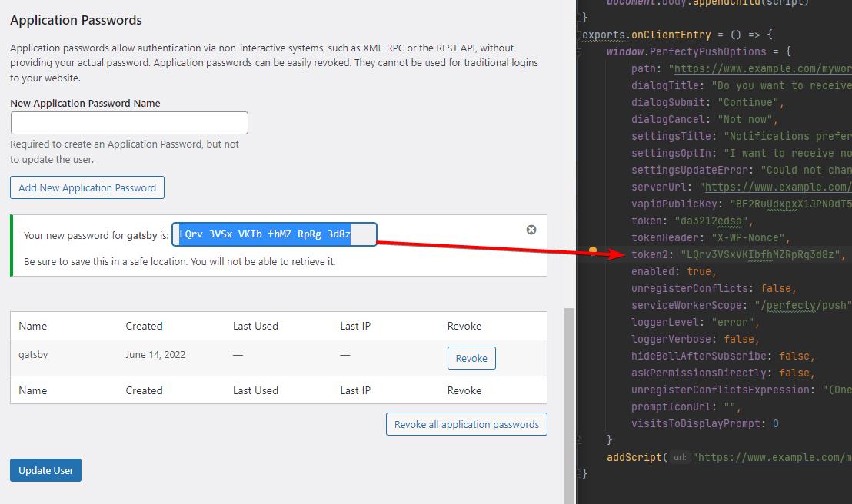This screenshot has width=852, height=504.
Task: Dismiss the new password notice
Action: [531, 230]
